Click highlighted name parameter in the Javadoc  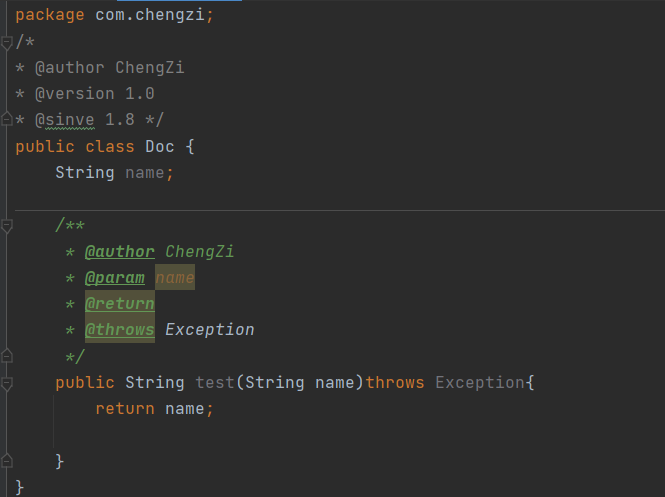(x=175, y=278)
